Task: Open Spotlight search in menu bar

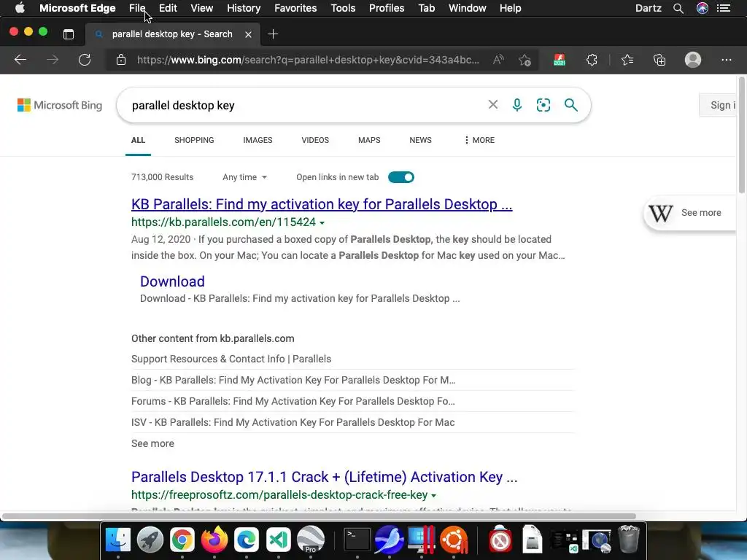Action: (x=678, y=8)
